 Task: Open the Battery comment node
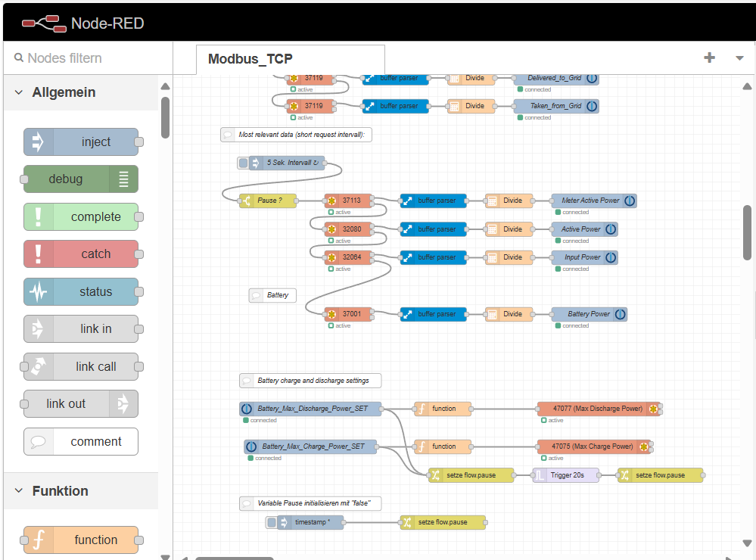tap(272, 295)
